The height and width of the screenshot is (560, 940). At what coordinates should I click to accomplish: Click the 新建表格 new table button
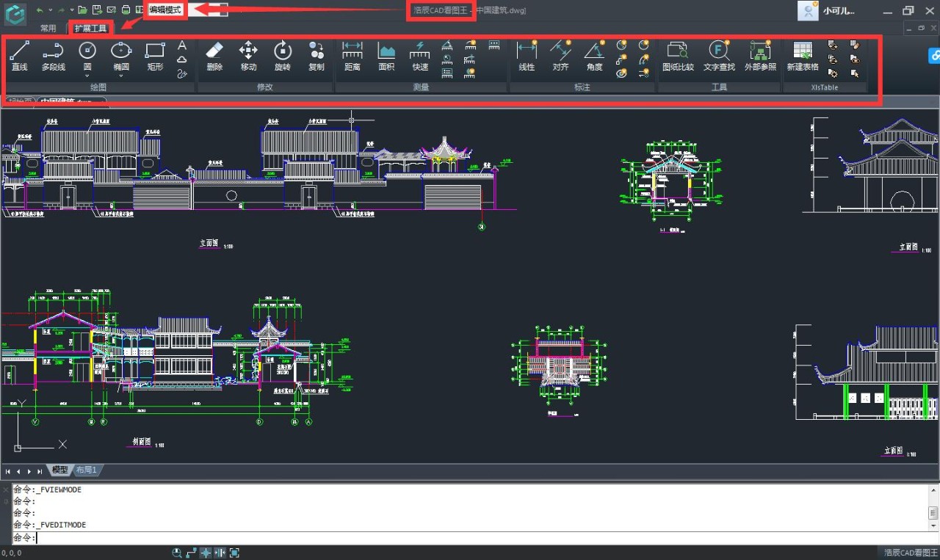coord(803,56)
